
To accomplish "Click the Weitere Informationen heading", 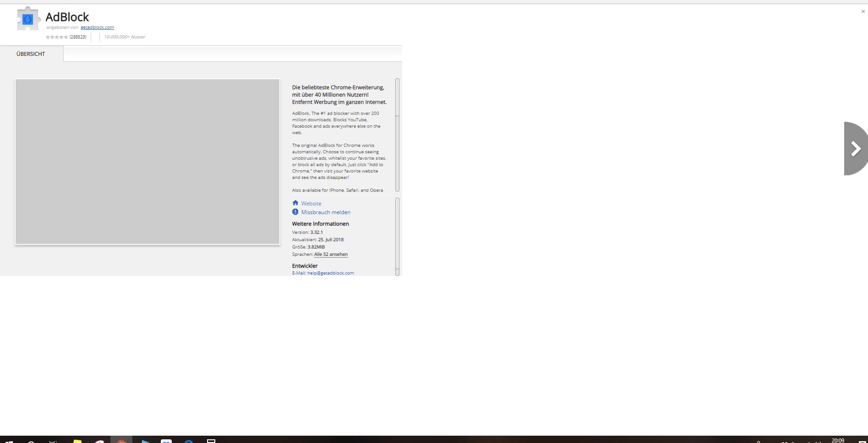I will click(321, 224).
